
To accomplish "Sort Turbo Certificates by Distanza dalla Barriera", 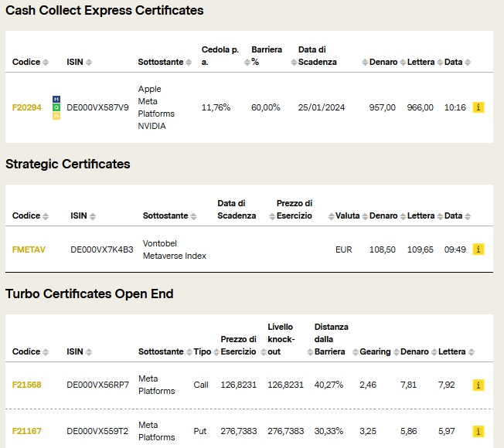I will pos(355,352).
